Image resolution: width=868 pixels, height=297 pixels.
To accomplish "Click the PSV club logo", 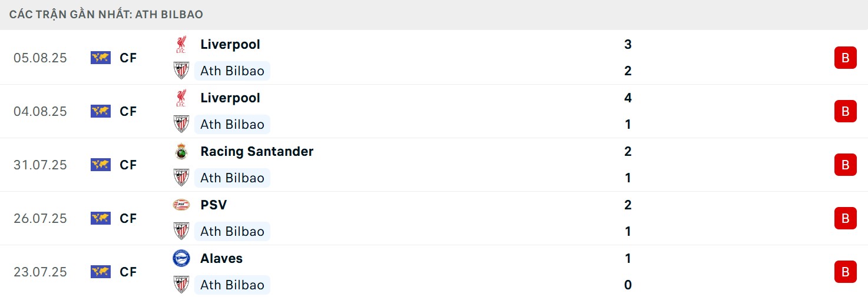I will pos(181,205).
